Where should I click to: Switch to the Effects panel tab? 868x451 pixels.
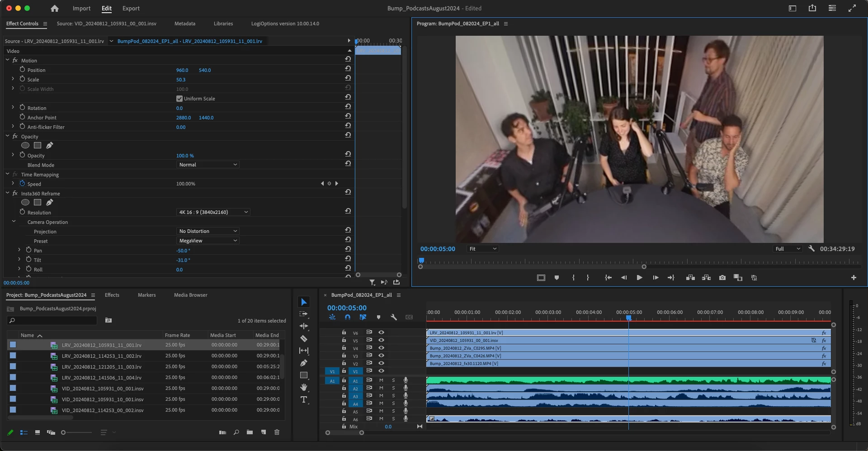[x=112, y=295]
